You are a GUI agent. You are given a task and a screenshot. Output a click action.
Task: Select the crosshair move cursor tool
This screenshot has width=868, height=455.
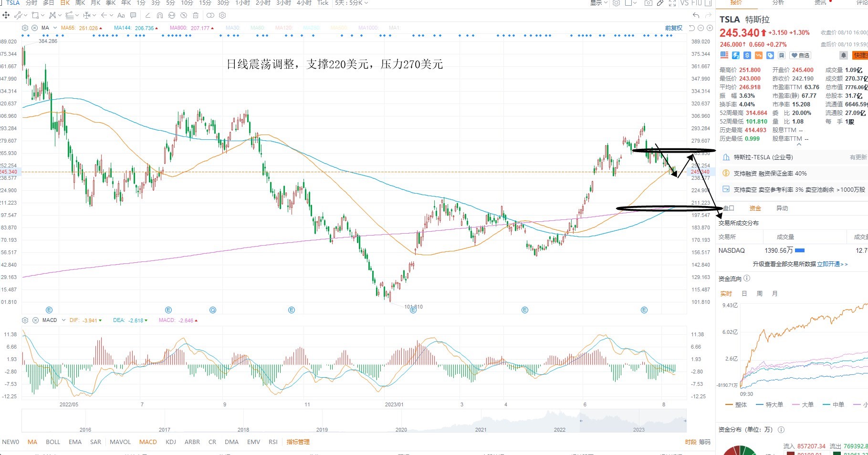click(6, 15)
